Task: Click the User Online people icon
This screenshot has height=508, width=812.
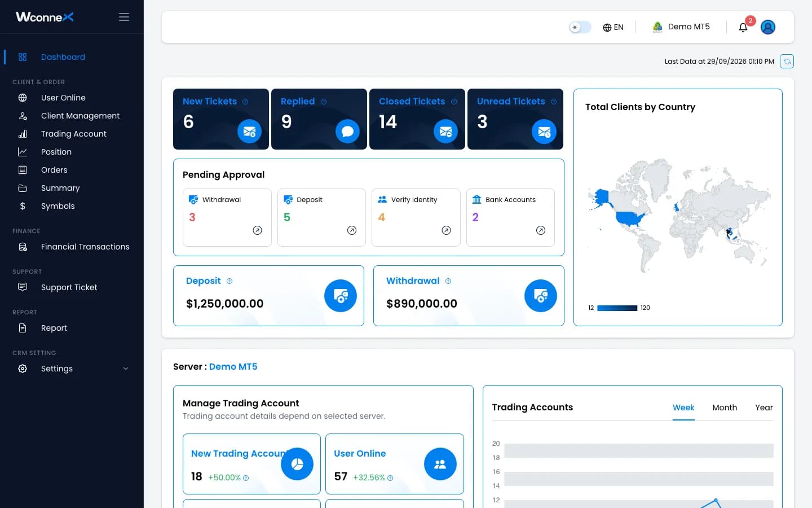Action: (x=440, y=464)
